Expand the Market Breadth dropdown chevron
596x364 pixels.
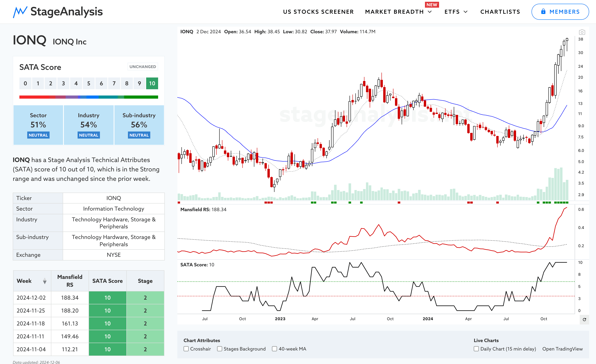430,12
